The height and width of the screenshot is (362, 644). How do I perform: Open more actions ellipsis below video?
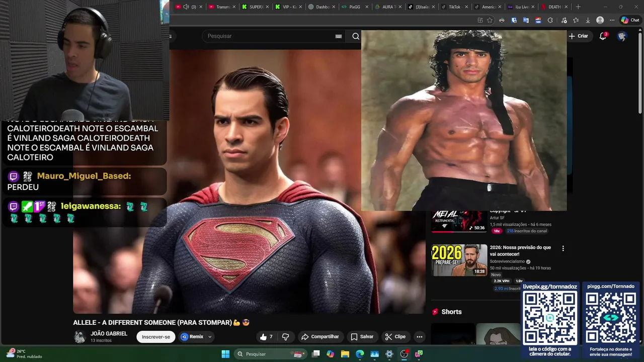pyautogui.click(x=420, y=337)
